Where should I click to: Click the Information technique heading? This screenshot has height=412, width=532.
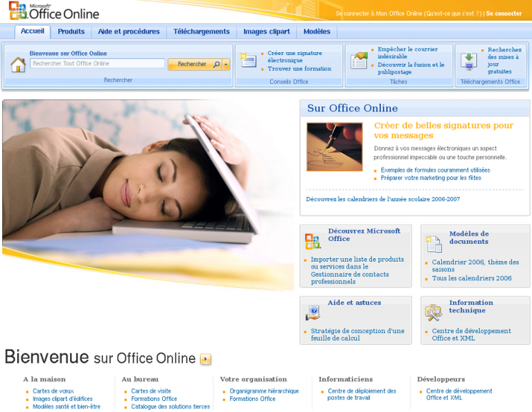(x=471, y=306)
